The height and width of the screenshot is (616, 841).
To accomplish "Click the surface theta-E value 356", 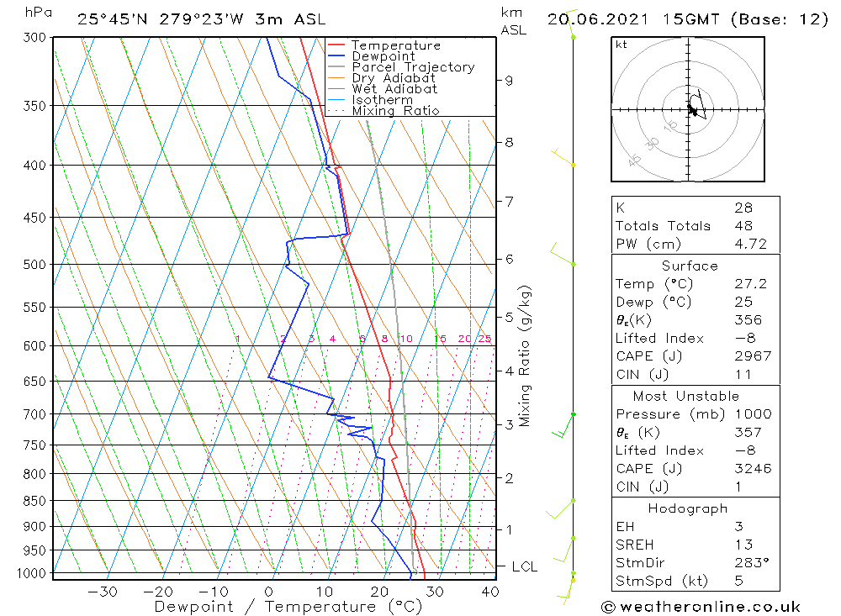I will pyautogui.click(x=748, y=320).
